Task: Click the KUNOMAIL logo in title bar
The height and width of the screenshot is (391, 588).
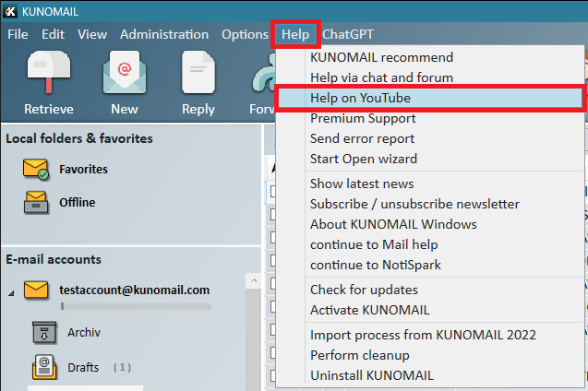Action: coord(10,12)
